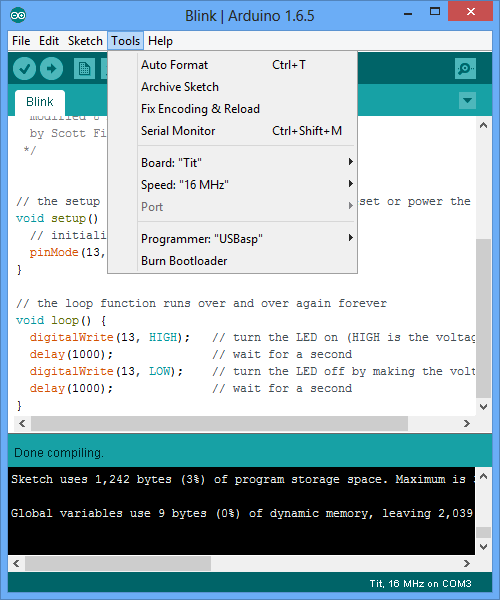Choose Archive Sketch menu entry
500x600 pixels.
(246, 87)
